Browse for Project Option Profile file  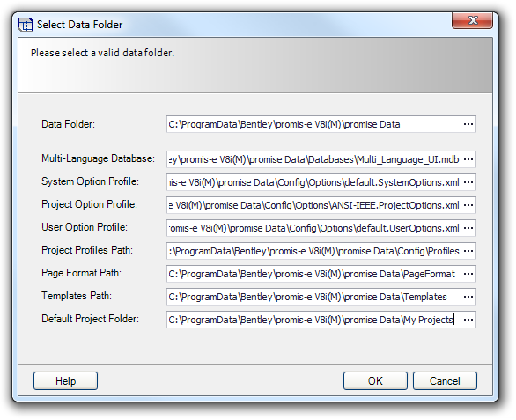[468, 205]
